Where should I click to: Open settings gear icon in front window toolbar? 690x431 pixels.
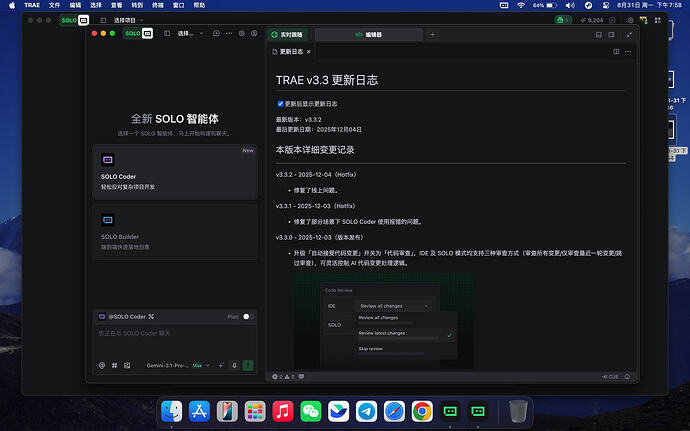pos(242,33)
